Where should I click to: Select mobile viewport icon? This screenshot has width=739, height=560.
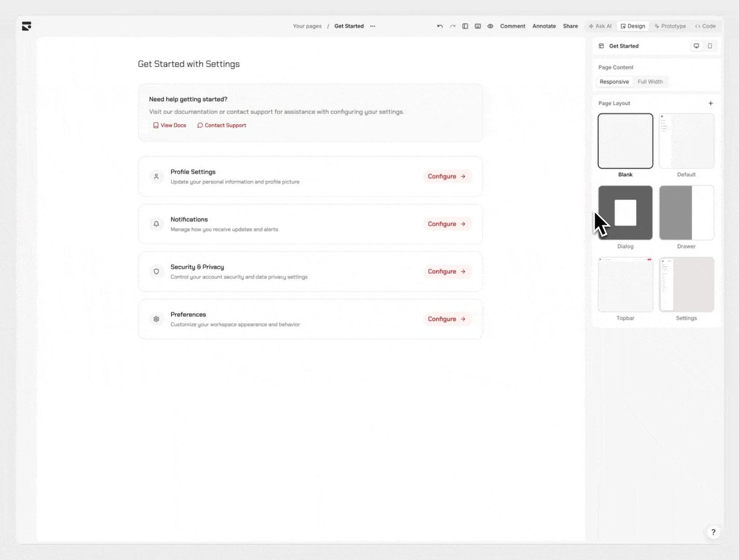click(709, 46)
